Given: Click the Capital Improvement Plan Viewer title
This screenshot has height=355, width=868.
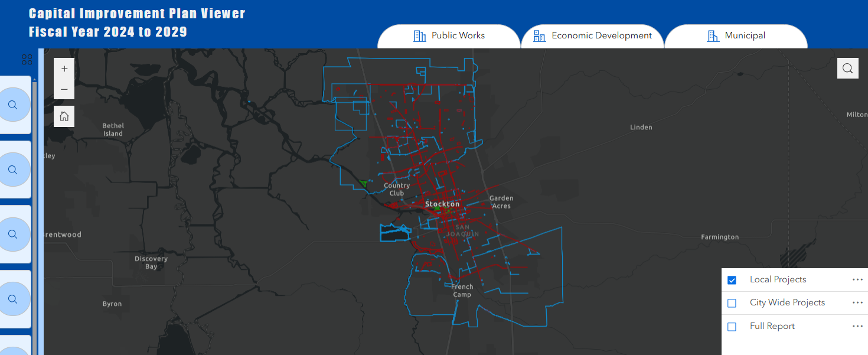Looking at the screenshot, I should click(x=137, y=13).
